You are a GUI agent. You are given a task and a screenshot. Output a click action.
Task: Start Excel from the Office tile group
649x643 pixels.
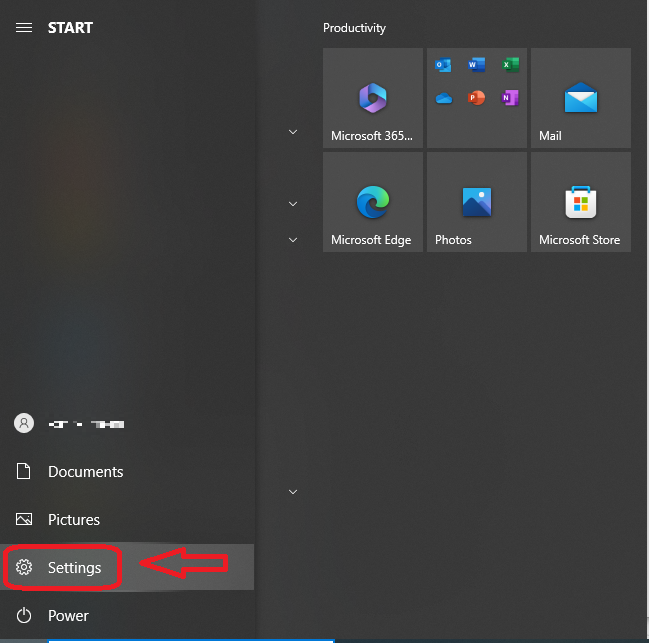pyautogui.click(x=510, y=66)
